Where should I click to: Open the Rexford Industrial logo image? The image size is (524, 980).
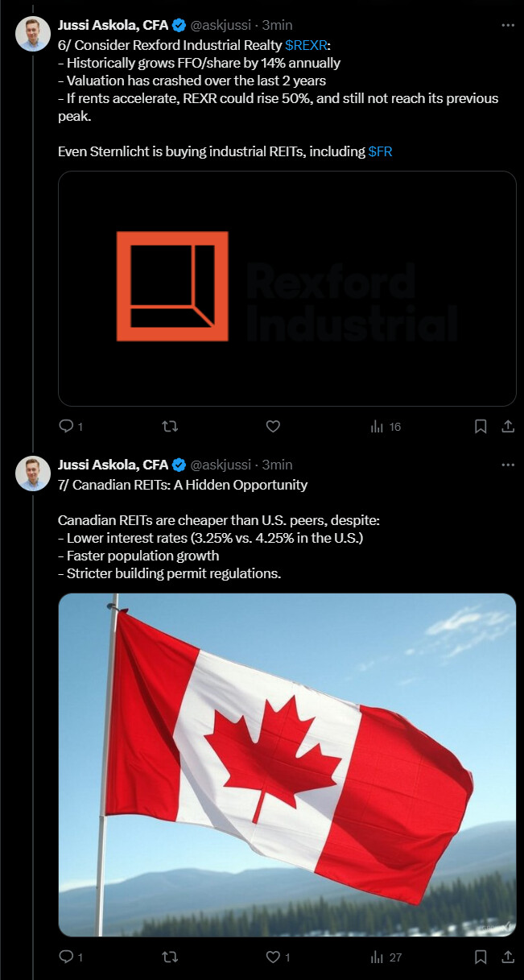pyautogui.click(x=287, y=288)
